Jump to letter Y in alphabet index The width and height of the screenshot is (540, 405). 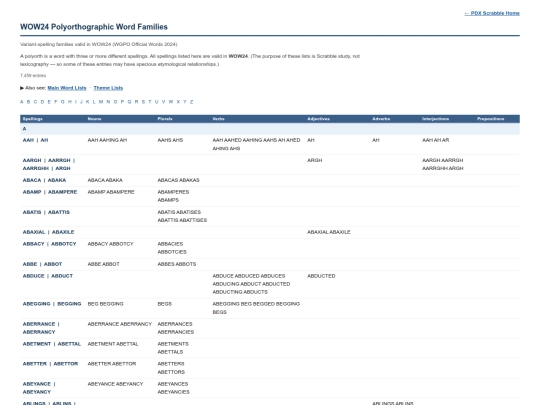tap(185, 102)
